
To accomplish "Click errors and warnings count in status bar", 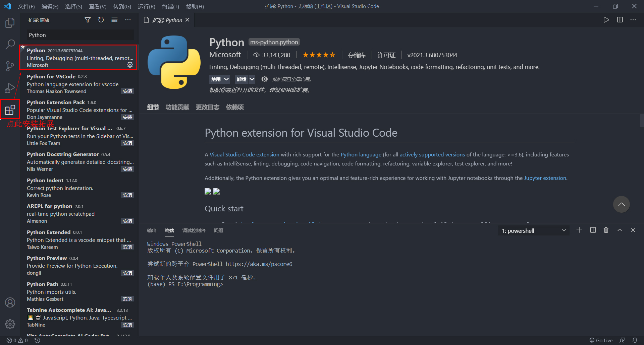I will (x=17, y=340).
